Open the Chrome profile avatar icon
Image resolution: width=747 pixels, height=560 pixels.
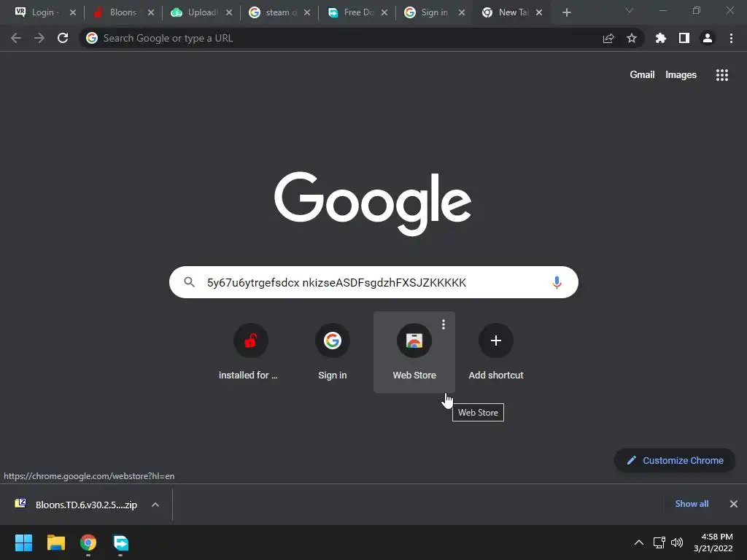708,38
